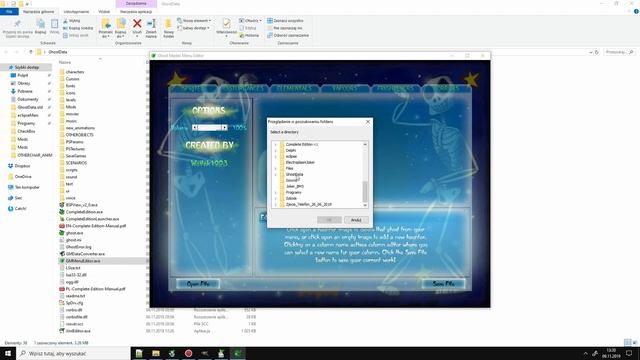Click Kopiuj ścieżkę in ribbon

[x=78, y=28]
